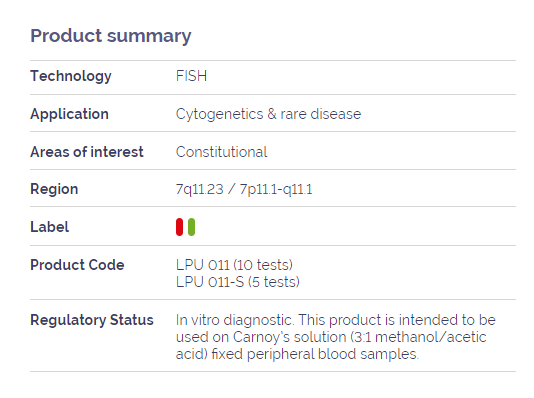Click the Product summary heading
This screenshot has width=534, height=398.
pos(111,36)
